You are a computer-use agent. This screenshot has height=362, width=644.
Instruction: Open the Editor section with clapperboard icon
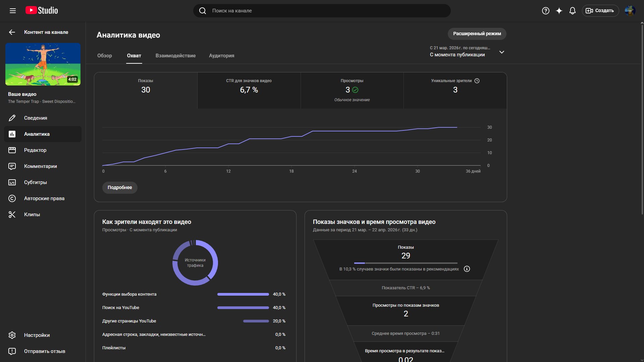[x=35, y=150]
